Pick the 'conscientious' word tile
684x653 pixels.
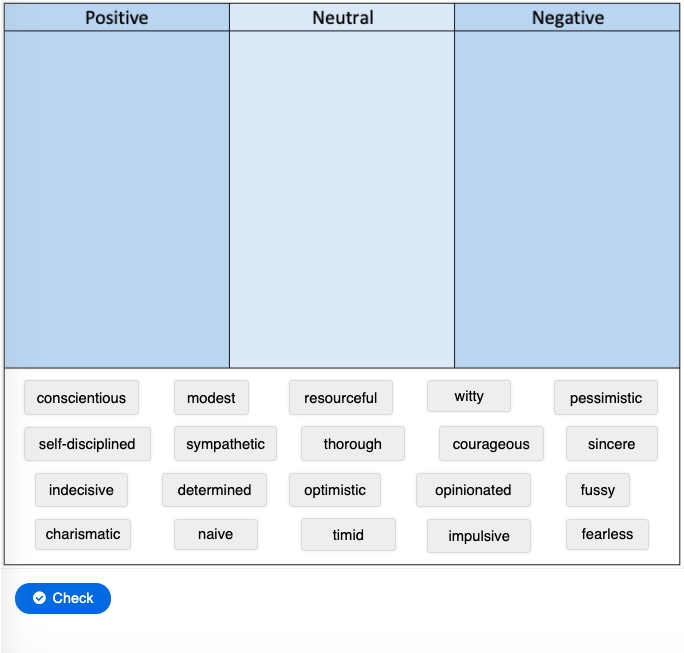(x=81, y=397)
